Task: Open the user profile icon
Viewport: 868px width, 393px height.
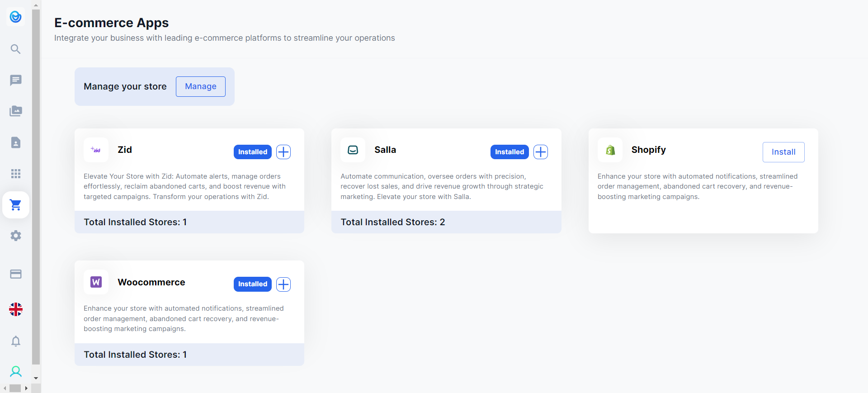Action: coord(16,372)
